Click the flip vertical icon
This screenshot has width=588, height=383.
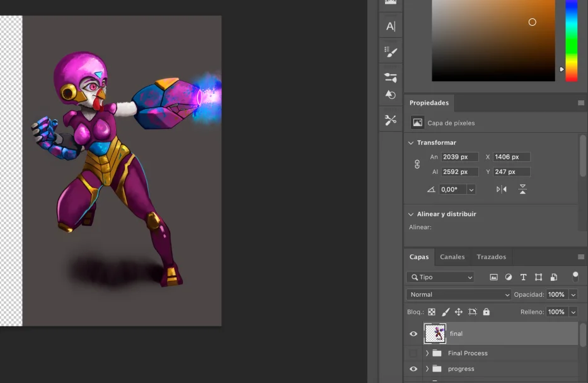tap(522, 189)
